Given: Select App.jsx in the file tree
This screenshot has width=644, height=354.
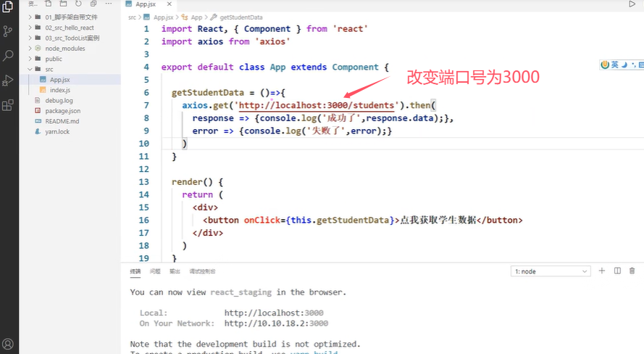Looking at the screenshot, I should pyautogui.click(x=70, y=79).
